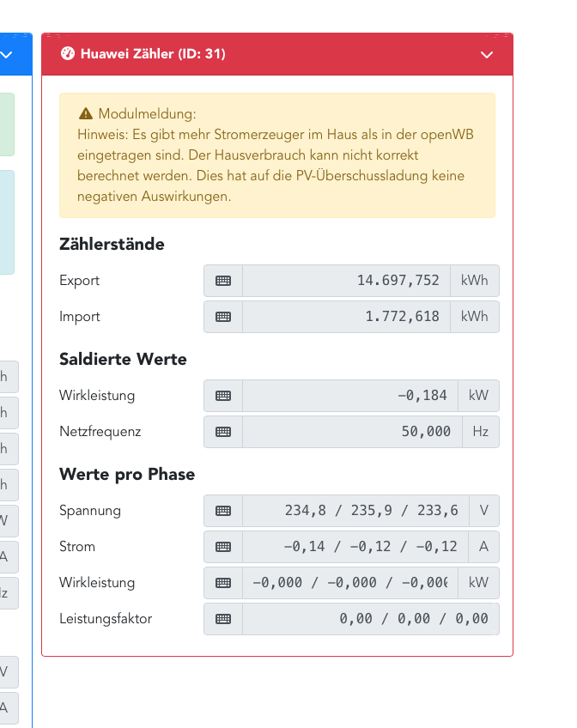
Task: Open numeric keypad for the Import meter reading
Action: click(222, 317)
